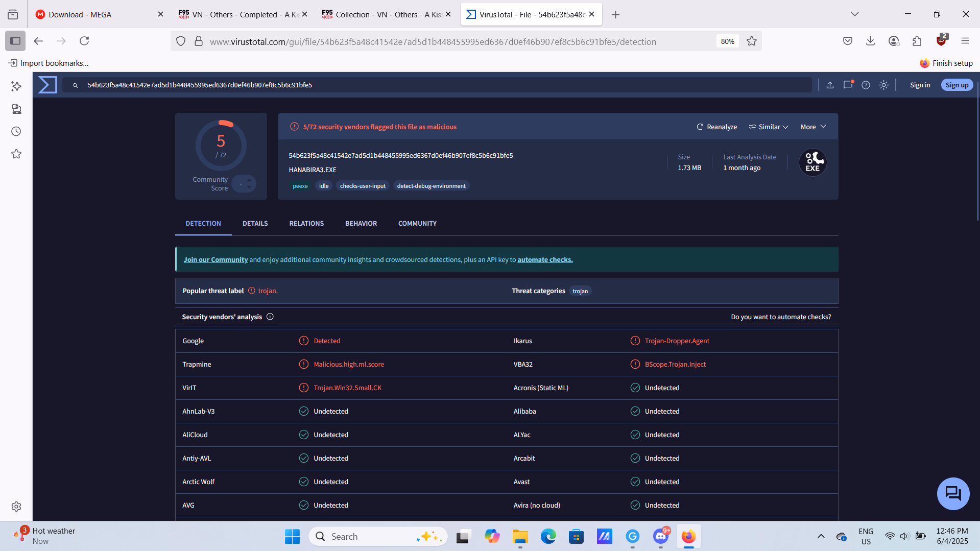Click the detect-debug-environment tag

(431, 186)
